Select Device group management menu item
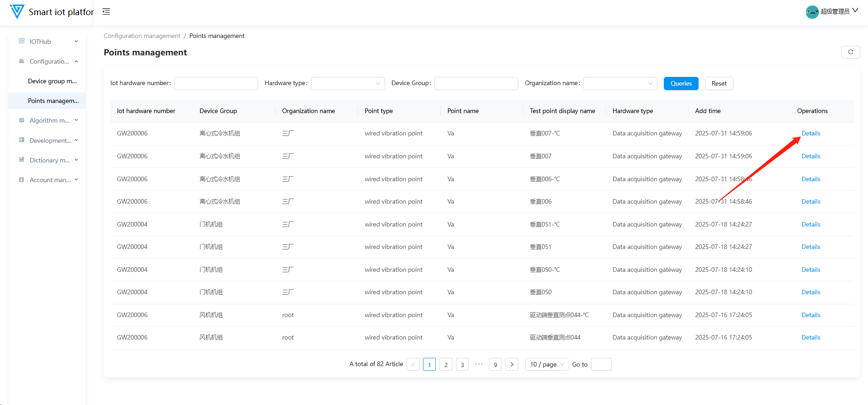The height and width of the screenshot is (405, 868). (x=52, y=81)
